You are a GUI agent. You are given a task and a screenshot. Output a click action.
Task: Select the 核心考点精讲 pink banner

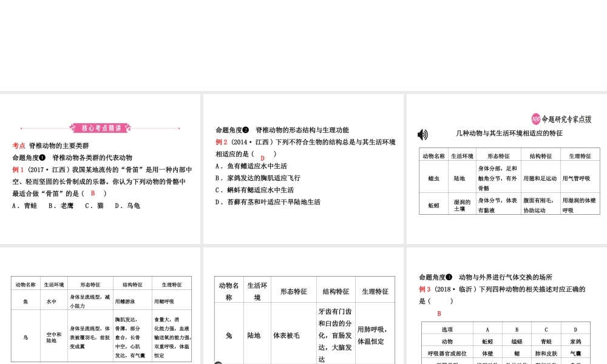point(100,128)
